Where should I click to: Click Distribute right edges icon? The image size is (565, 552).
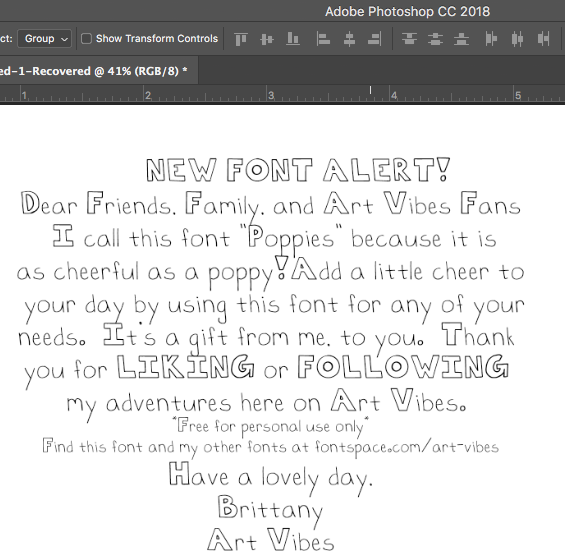543,39
